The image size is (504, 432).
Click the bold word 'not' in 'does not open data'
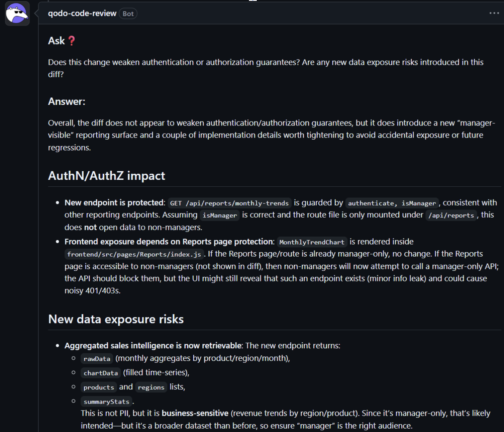pyautogui.click(x=90, y=227)
